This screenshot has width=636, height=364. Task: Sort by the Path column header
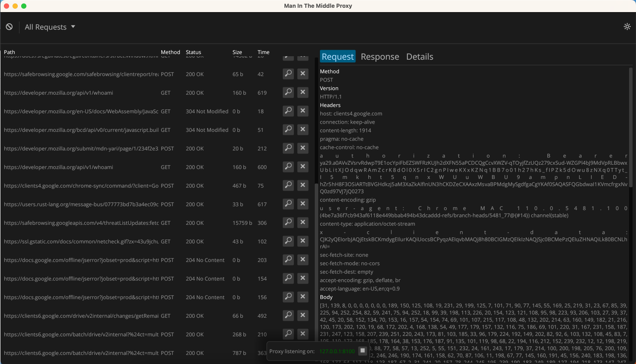point(10,52)
